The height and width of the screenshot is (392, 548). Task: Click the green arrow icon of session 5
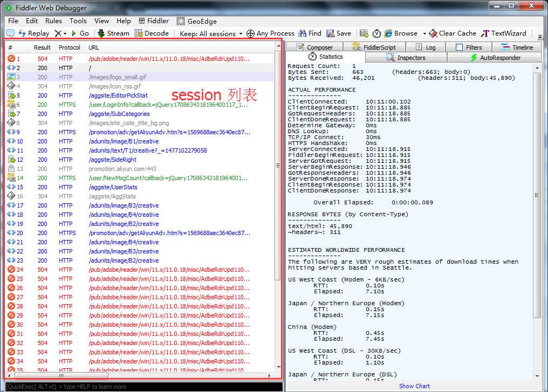point(11,95)
